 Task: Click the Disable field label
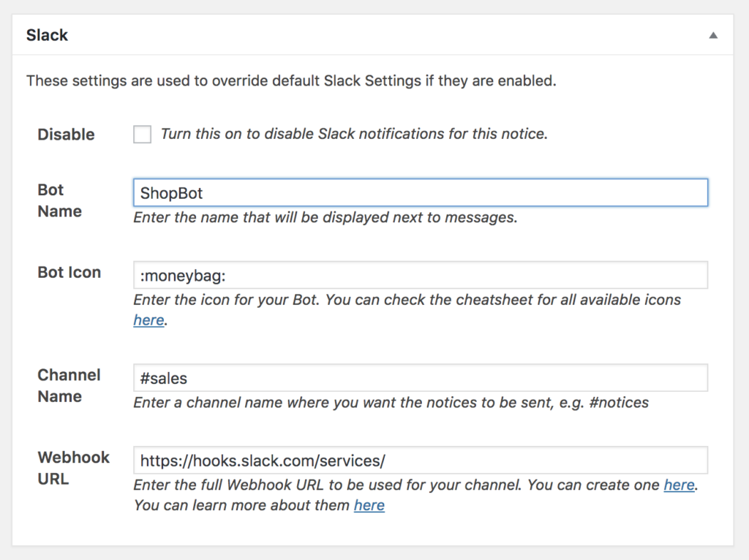[x=66, y=135]
